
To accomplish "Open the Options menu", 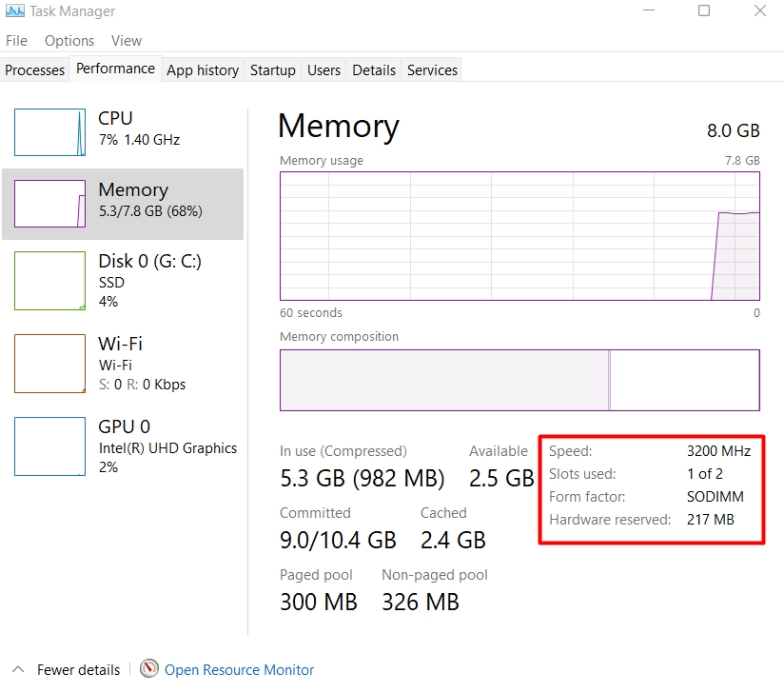I will pos(69,41).
